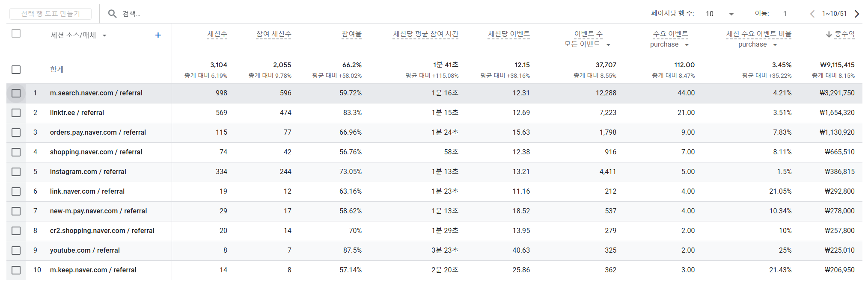Click the 44.00 key events cell

[686, 93]
